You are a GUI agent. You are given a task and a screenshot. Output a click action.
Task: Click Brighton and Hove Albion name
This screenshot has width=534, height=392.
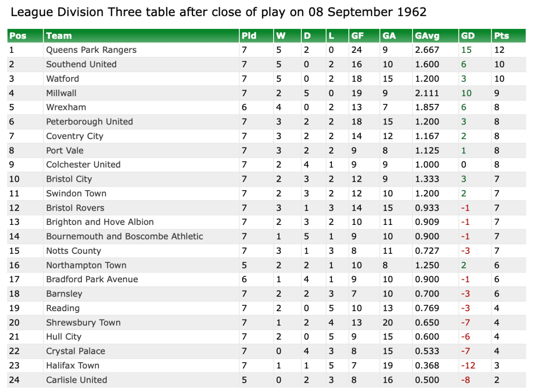tap(100, 222)
